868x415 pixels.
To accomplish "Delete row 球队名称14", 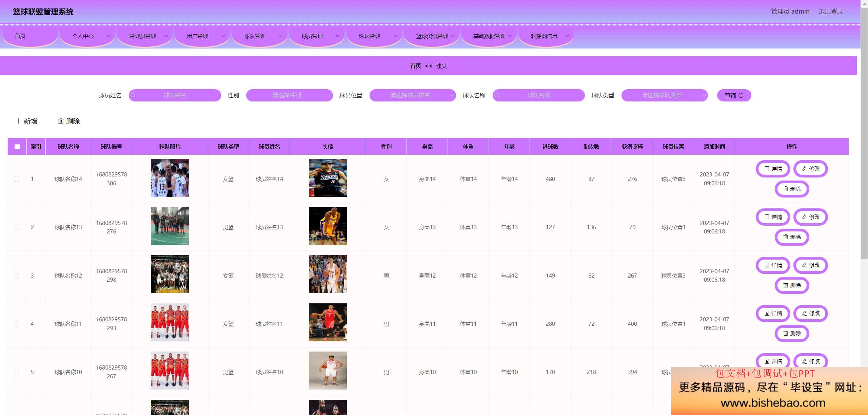I will click(792, 189).
